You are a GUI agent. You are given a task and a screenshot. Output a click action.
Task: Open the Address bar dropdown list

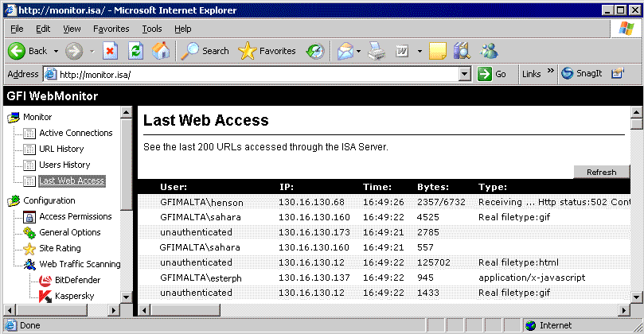[x=464, y=74]
